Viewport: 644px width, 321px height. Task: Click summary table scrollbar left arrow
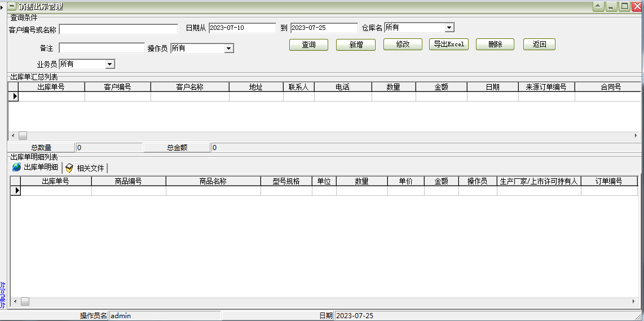tap(12, 135)
